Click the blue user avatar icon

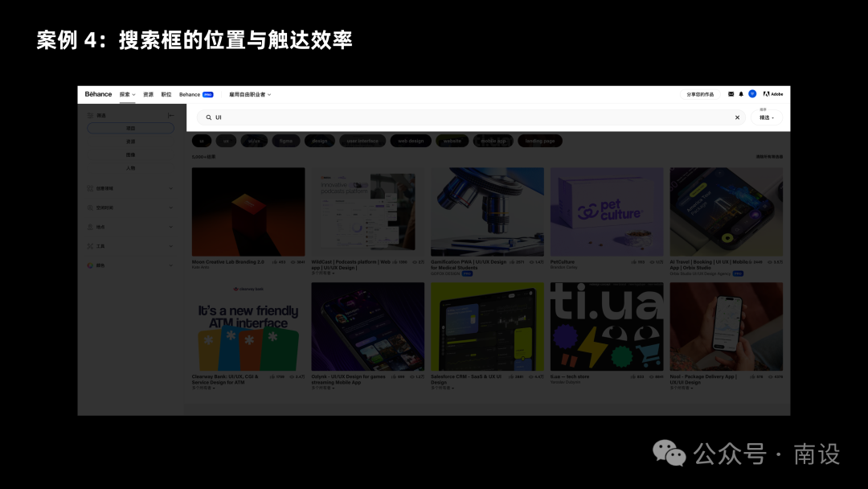752,93
